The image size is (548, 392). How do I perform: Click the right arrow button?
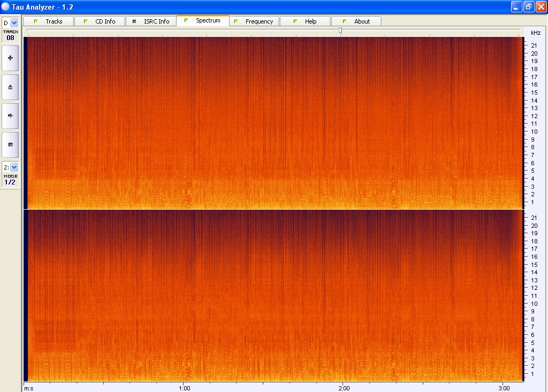click(x=10, y=116)
